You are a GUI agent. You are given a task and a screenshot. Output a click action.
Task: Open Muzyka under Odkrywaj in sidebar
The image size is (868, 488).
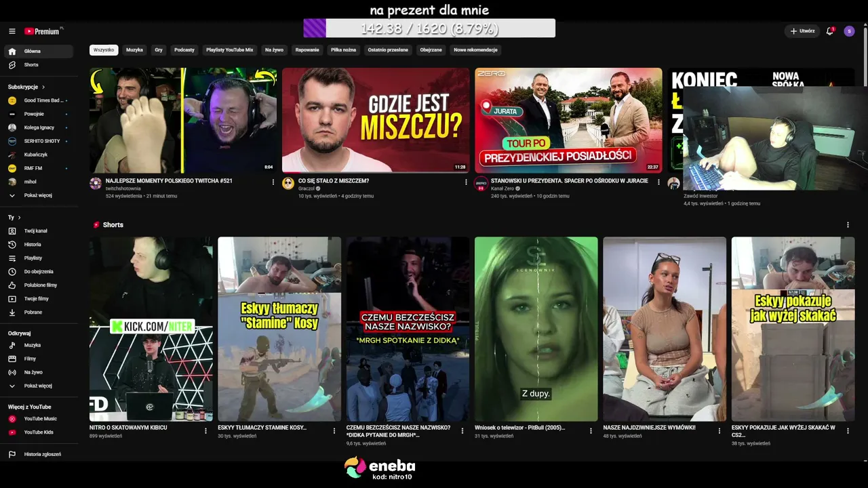coord(39,346)
